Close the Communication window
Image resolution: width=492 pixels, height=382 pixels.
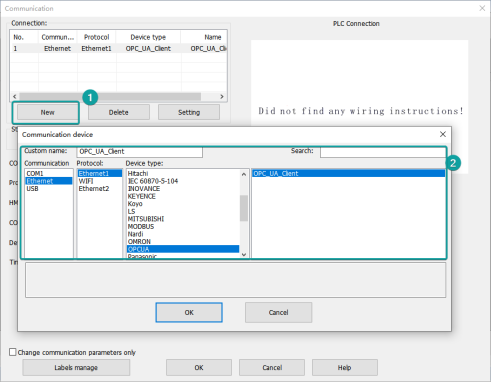482,8
